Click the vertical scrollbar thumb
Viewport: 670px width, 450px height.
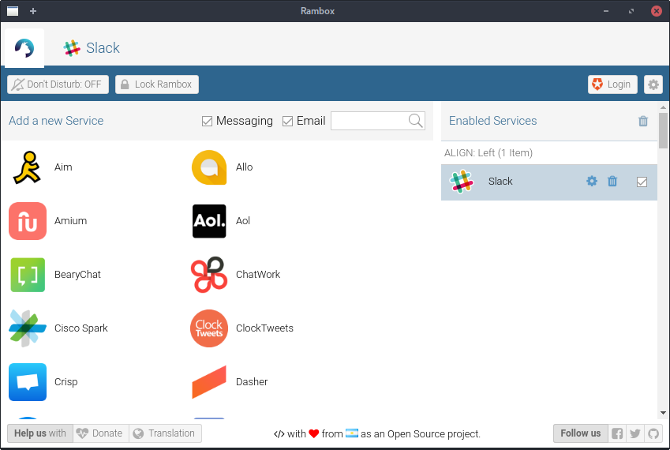663,130
